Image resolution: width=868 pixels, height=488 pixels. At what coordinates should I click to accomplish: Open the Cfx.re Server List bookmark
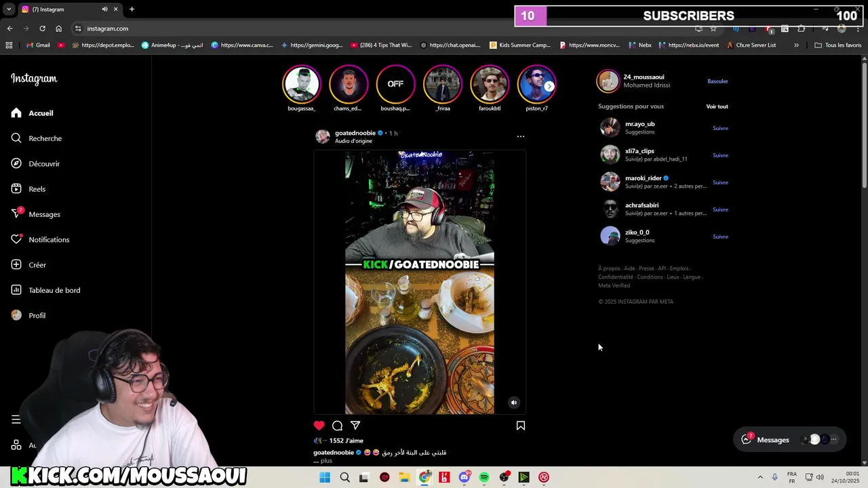click(751, 45)
